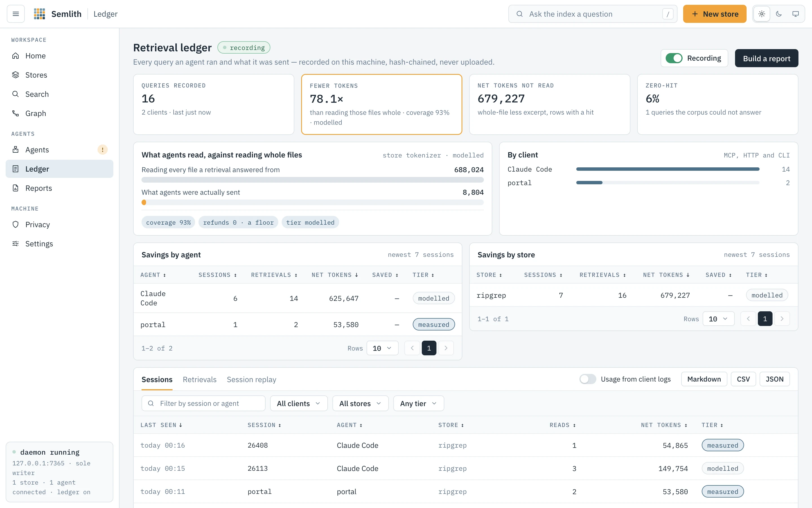Open the Graph view
Image resolution: width=812 pixels, height=508 pixels.
59,113
